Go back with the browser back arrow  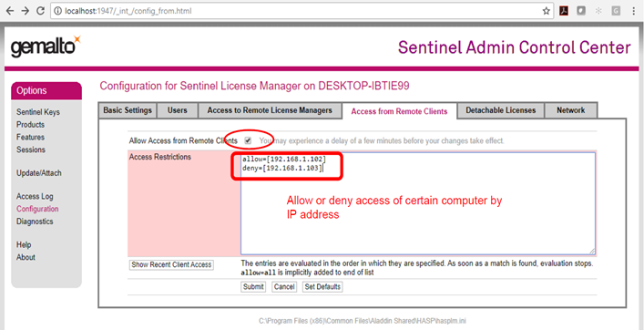click(x=9, y=11)
